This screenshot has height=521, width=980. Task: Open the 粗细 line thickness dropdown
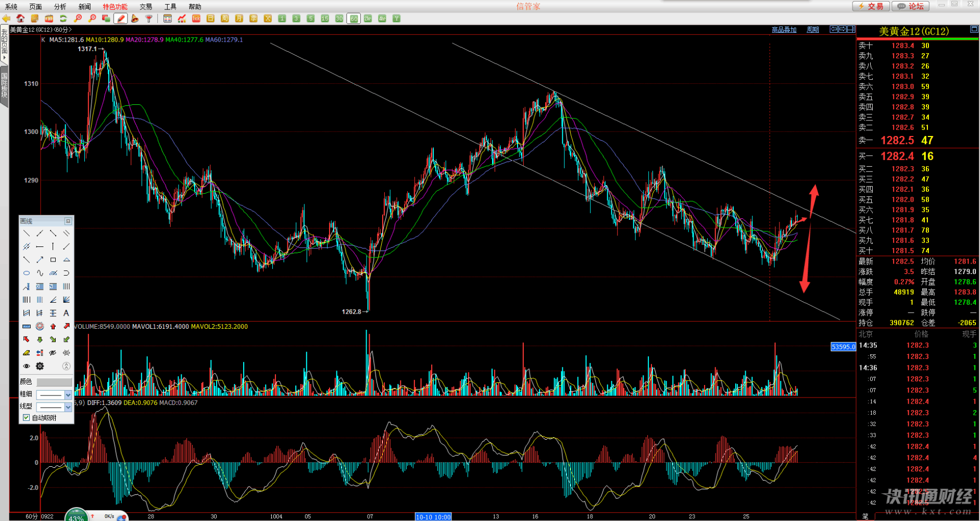point(68,394)
